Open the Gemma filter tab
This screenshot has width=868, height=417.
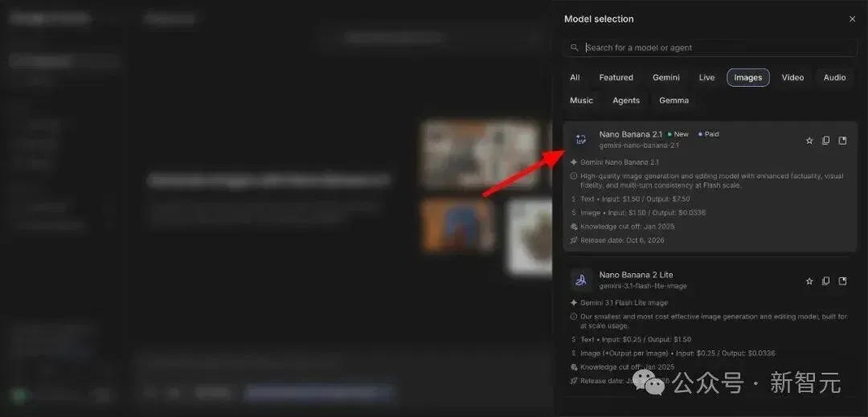[x=674, y=100]
